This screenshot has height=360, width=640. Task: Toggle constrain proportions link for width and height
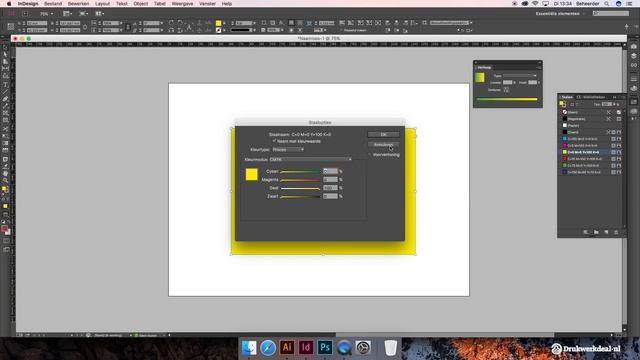84,27
